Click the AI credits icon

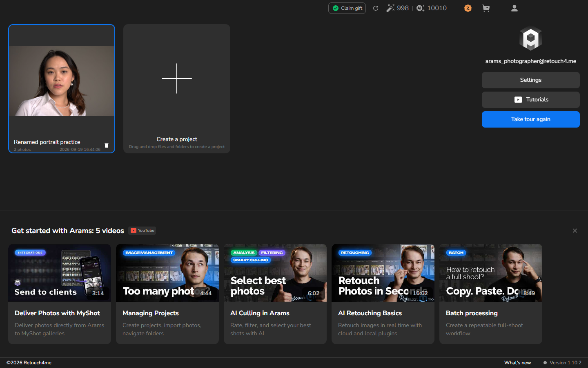(420, 8)
